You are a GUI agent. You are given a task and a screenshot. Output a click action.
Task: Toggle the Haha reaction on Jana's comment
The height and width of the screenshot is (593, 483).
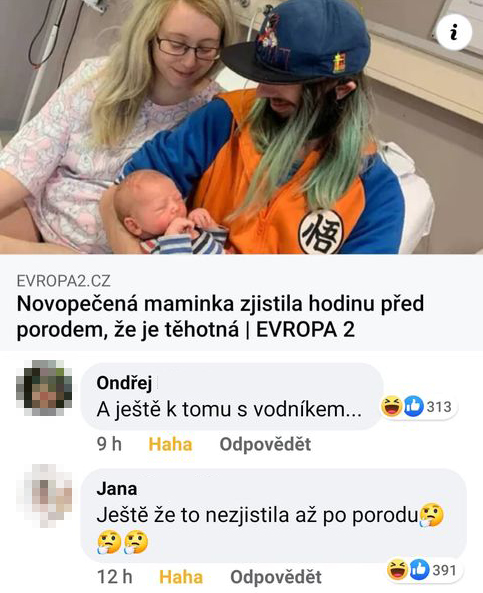(x=181, y=577)
